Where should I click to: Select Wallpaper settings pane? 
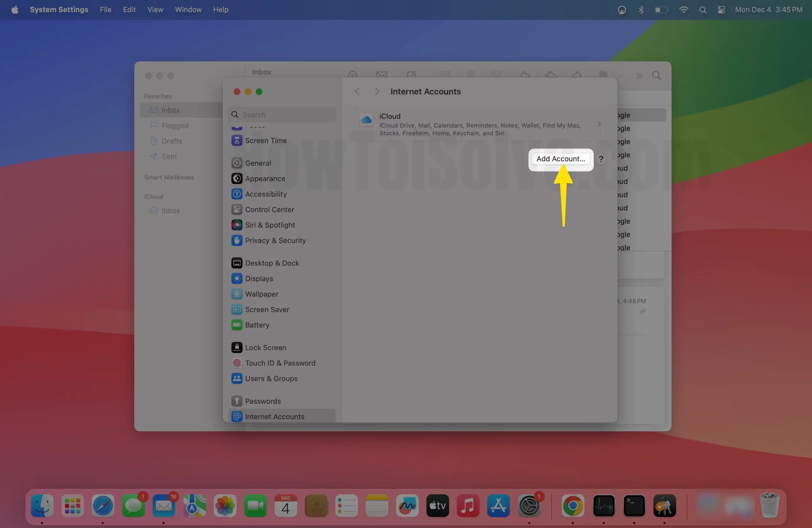[261, 294]
